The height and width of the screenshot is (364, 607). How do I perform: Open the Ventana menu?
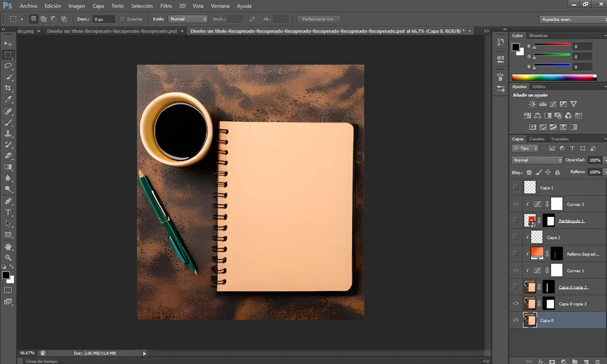[x=220, y=6]
